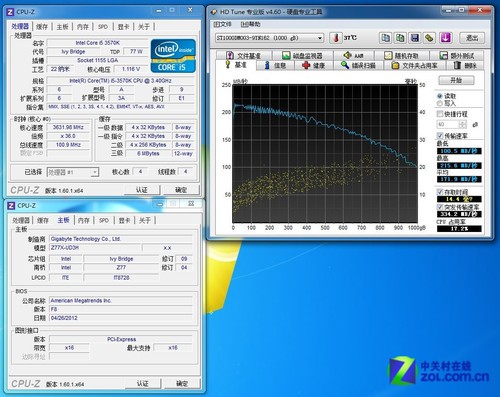Click the 退出 exit button in HD Tune

click(x=472, y=38)
